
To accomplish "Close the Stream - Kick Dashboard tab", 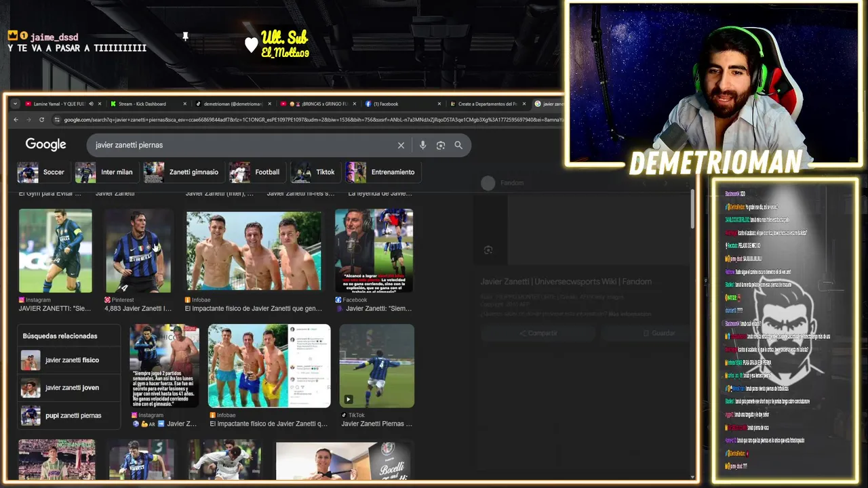I will 184,104.
